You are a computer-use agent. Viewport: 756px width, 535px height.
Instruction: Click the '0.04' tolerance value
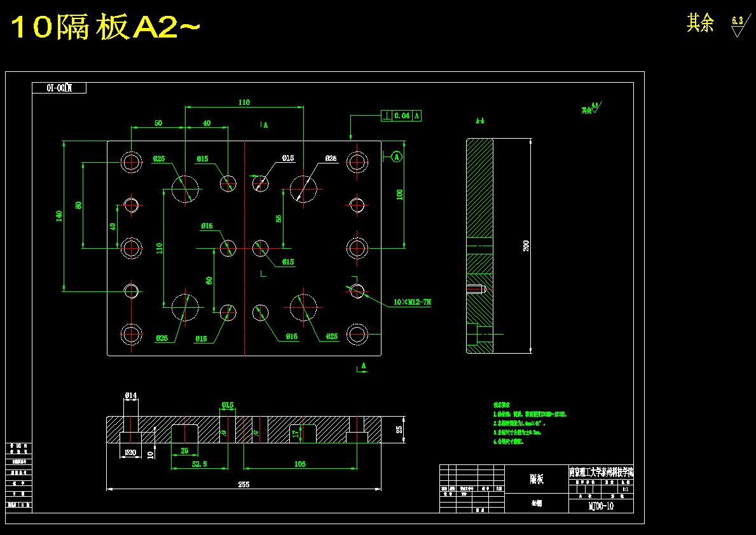402,116
